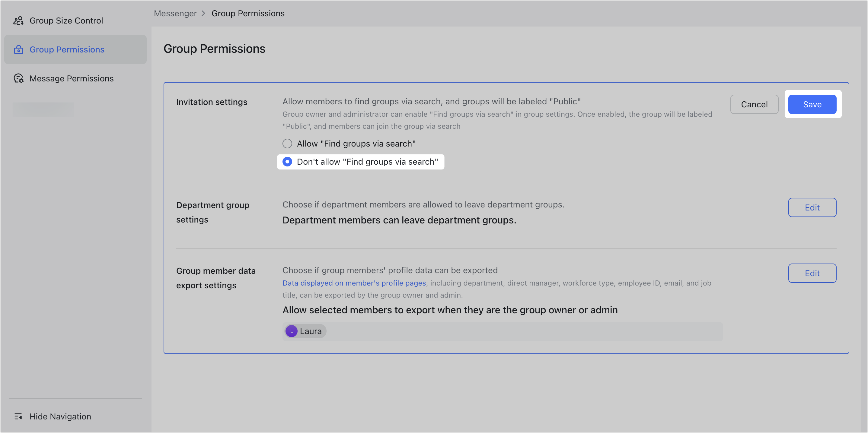868x433 pixels.
Task: Click the Message Permissions chat-gear icon
Action: pyautogui.click(x=18, y=78)
